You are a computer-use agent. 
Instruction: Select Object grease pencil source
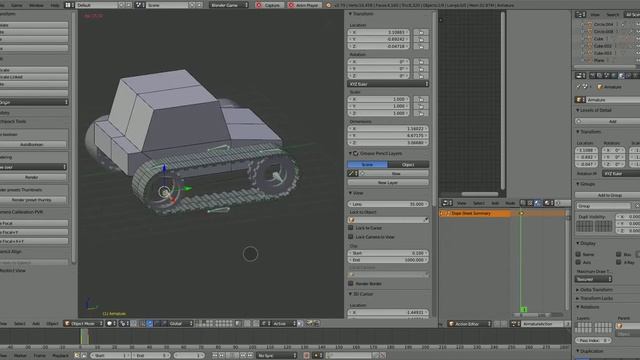pos(408,164)
